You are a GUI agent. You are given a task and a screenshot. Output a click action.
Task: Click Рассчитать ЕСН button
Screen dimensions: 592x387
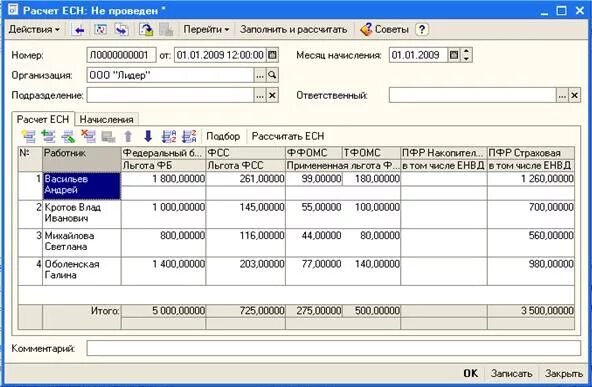tap(288, 136)
